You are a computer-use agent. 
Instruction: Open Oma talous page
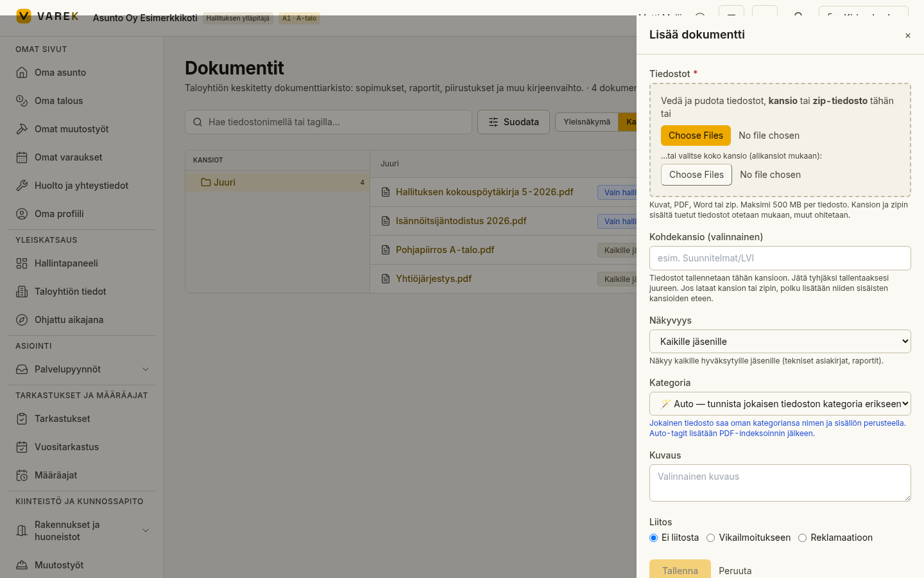[x=82, y=101]
